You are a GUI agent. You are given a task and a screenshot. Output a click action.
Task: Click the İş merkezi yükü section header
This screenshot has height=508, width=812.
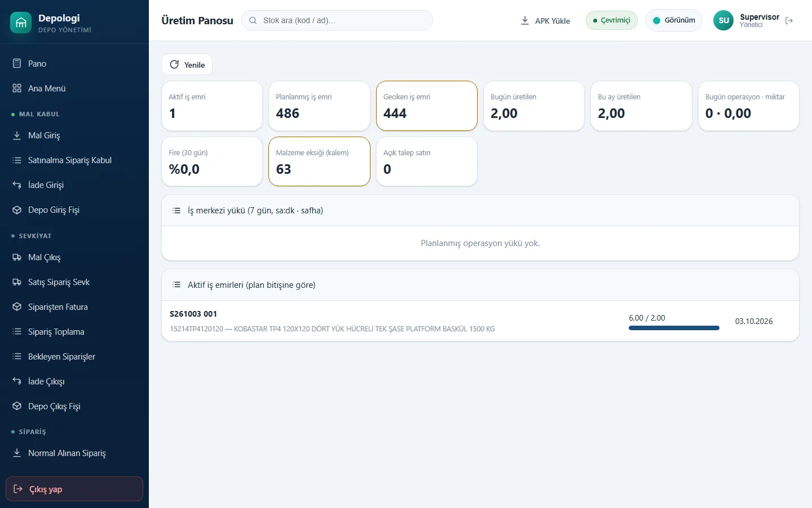480,211
